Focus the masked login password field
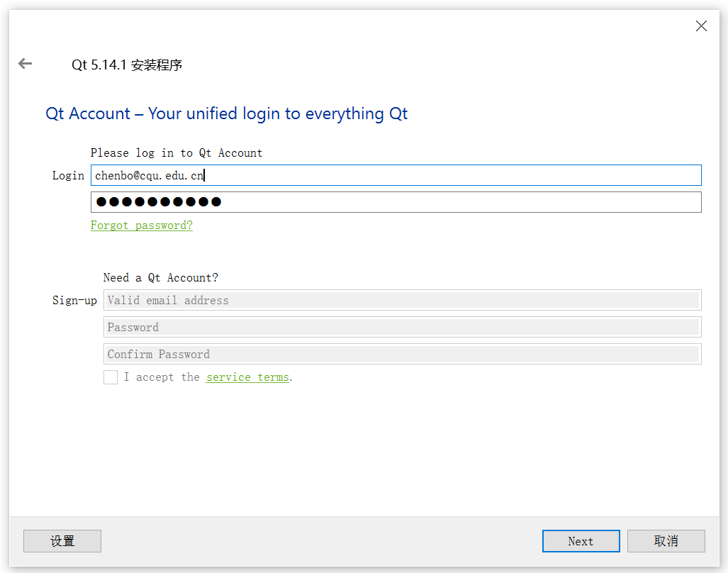 point(396,202)
